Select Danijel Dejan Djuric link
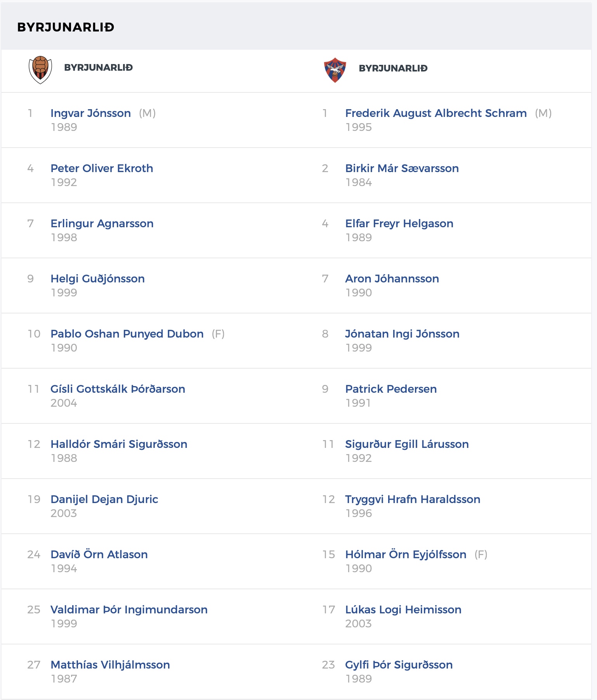This screenshot has height=700, width=597. (104, 500)
